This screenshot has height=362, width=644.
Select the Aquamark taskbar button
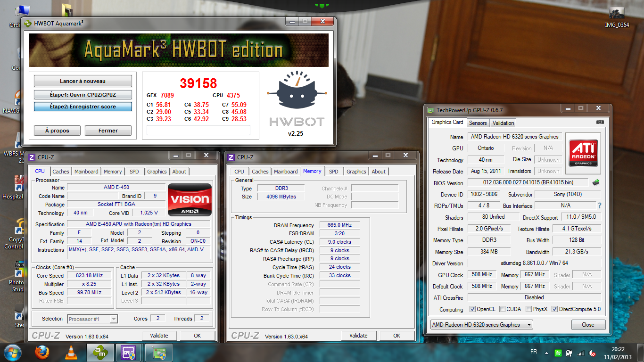coord(100,352)
